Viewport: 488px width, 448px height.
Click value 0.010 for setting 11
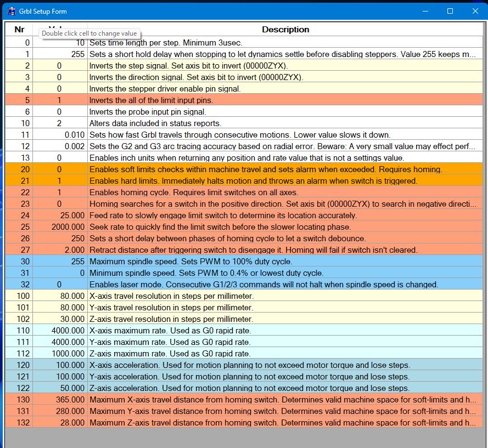click(60, 134)
